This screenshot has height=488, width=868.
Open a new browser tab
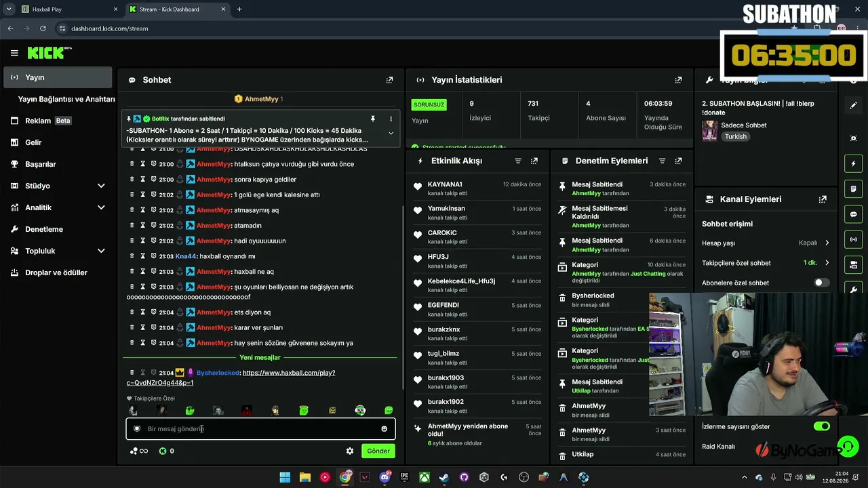[239, 9]
